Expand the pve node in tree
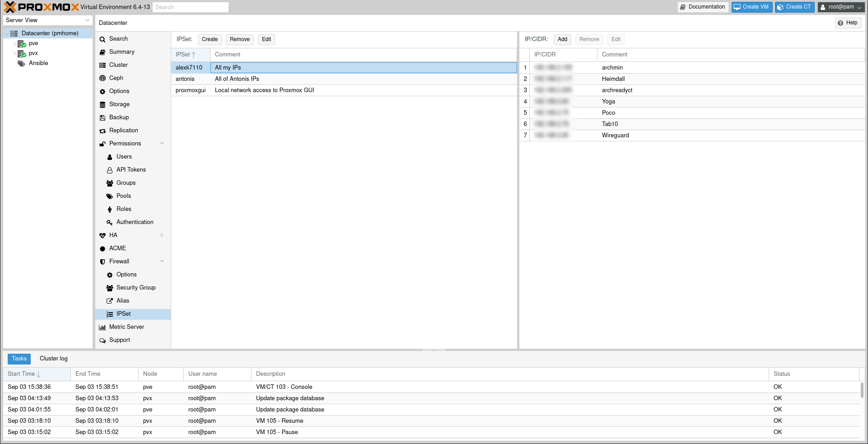868x444 pixels. point(14,43)
